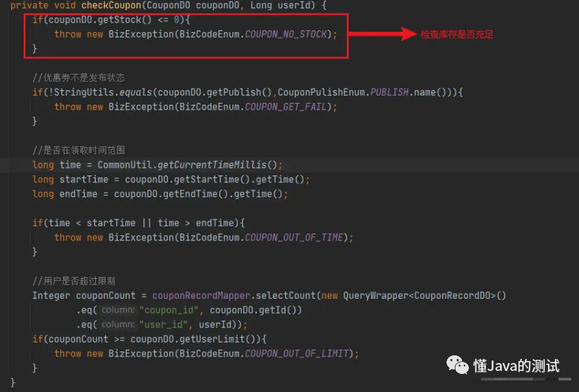
Task: Click the 'long startTime' variable declaration
Action: pyautogui.click(x=70, y=179)
